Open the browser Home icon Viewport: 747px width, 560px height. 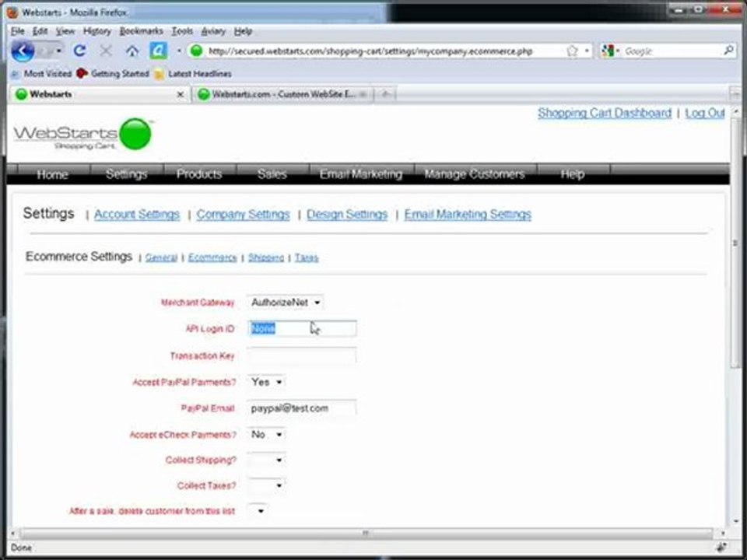pos(132,51)
